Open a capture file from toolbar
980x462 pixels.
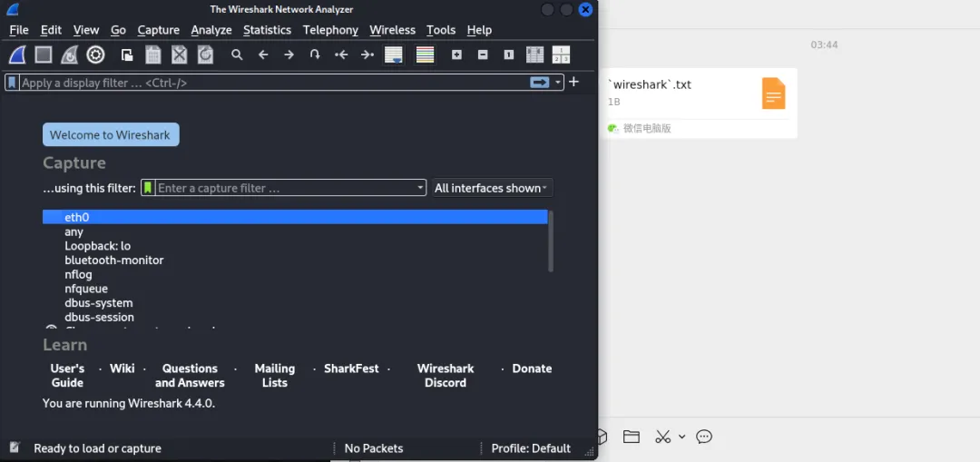pos(127,55)
